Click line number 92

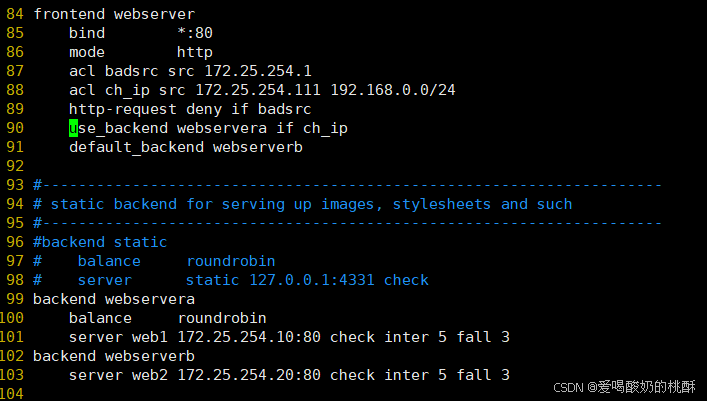click(15, 166)
